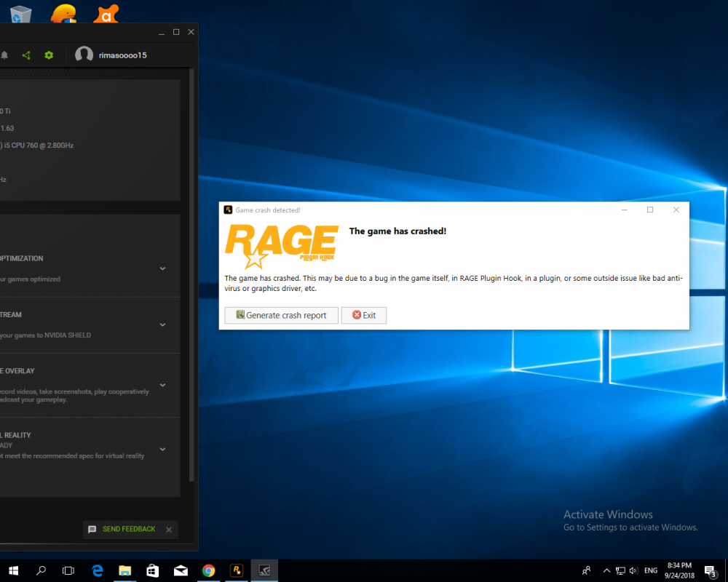Launch Google Chrome from the taskbar

(208, 570)
